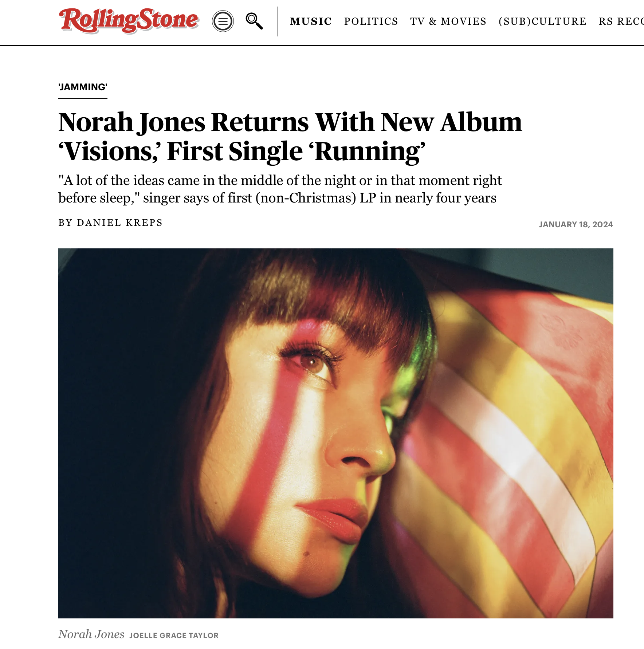Open the Politics section

click(x=371, y=21)
